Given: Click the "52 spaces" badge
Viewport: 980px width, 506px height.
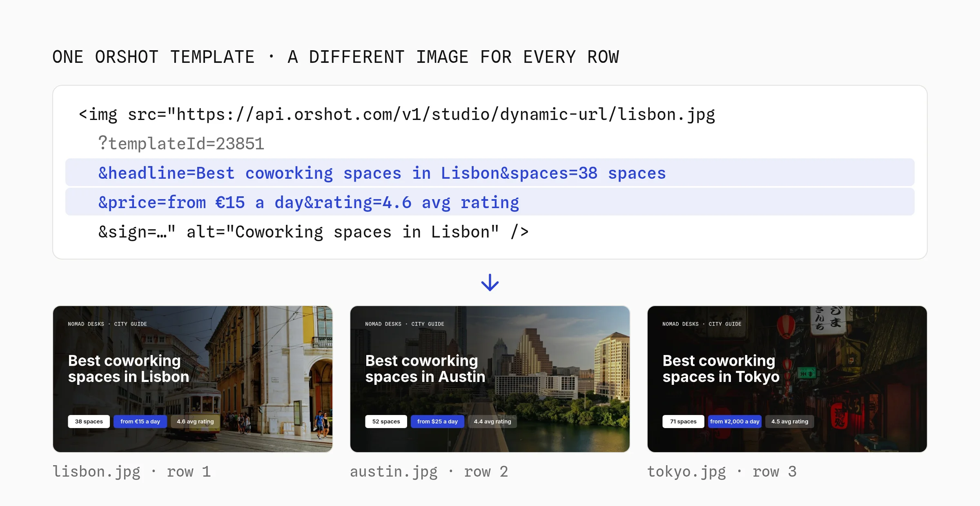Looking at the screenshot, I should [x=386, y=422].
